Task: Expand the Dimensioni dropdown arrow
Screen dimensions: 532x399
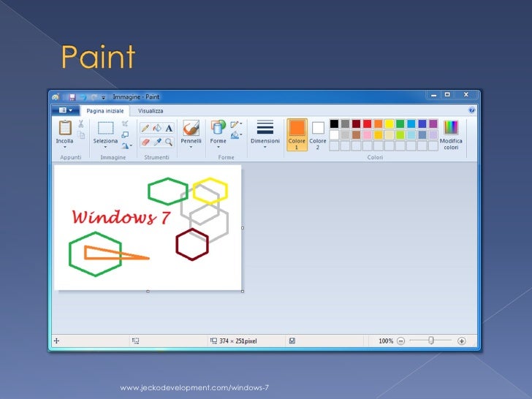Action: coord(265,148)
